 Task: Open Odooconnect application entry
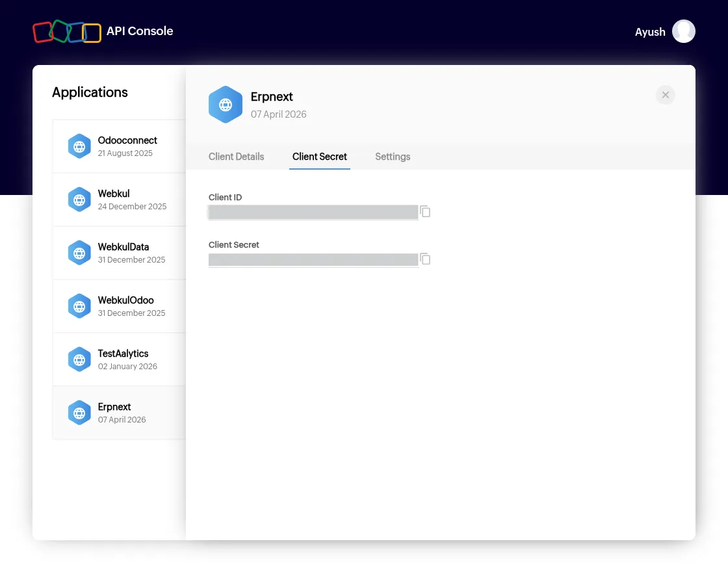[x=120, y=146]
